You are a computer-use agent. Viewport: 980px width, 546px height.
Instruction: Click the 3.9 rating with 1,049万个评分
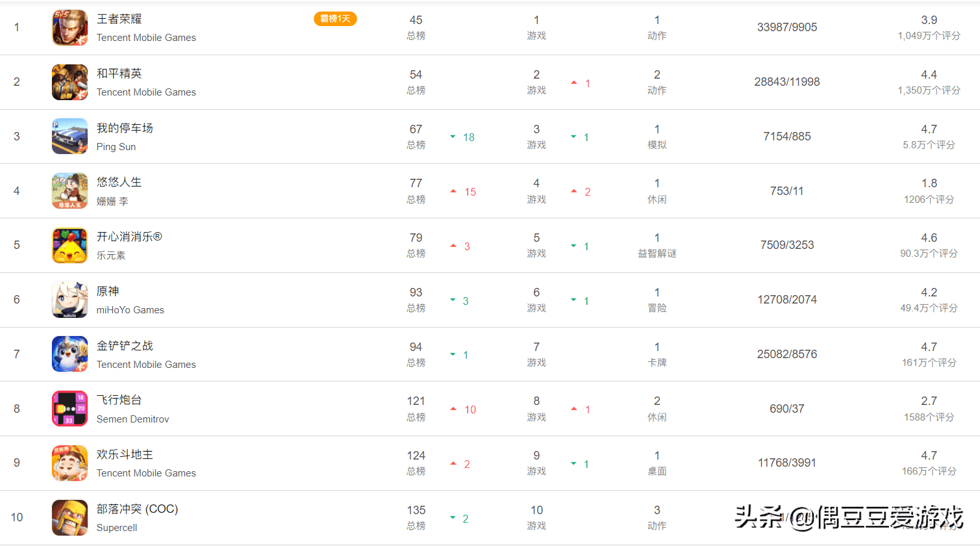click(x=929, y=27)
